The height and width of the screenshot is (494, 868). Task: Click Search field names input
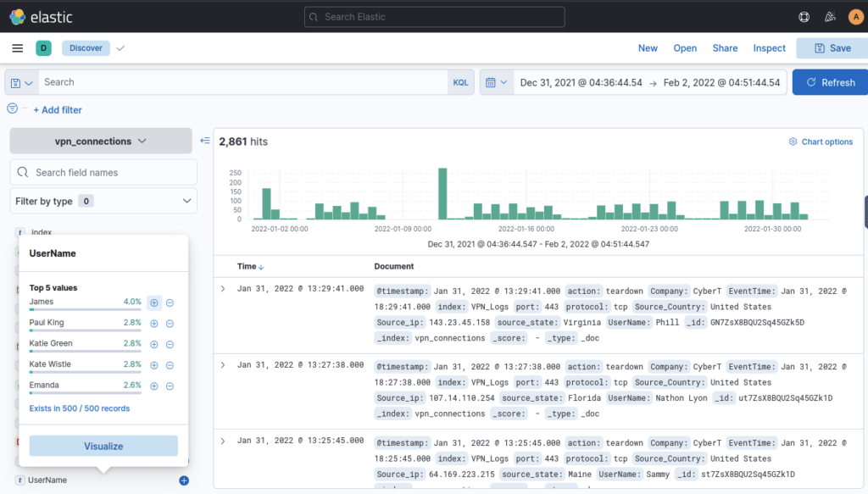(x=103, y=173)
